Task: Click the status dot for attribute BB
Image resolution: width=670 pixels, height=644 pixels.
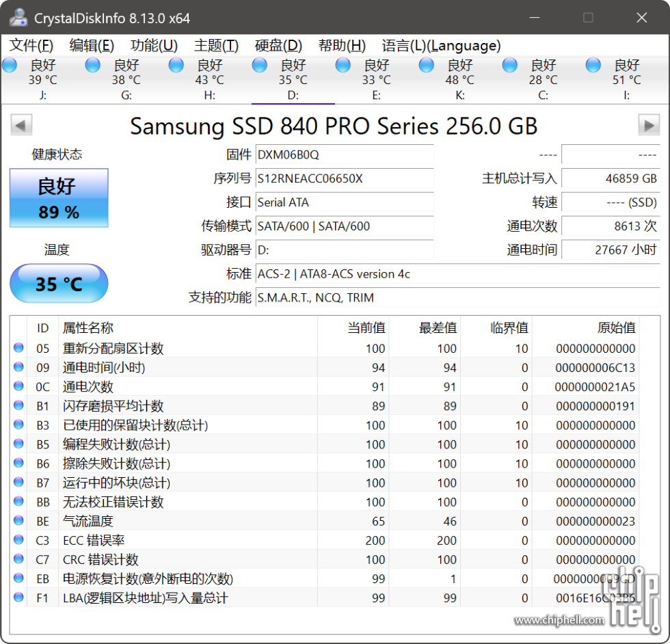Action: [x=18, y=501]
